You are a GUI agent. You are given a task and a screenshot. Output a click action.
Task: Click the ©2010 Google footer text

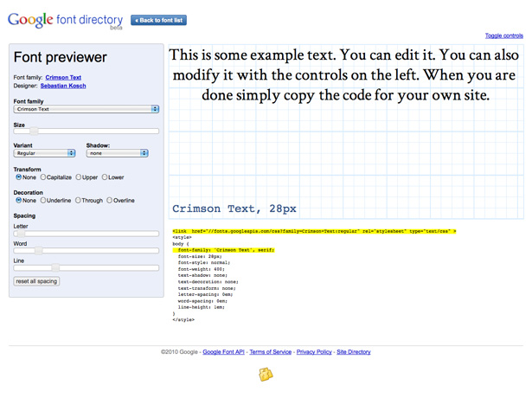click(x=179, y=352)
